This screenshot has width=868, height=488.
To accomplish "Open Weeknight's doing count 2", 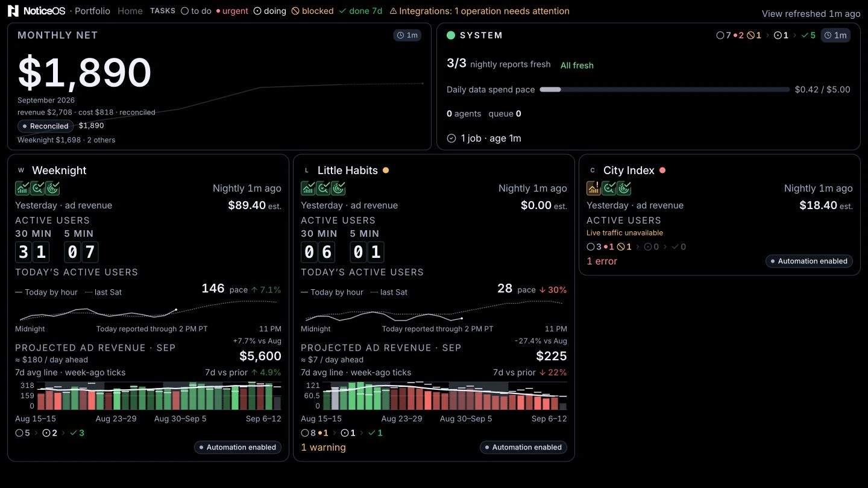I will click(x=49, y=433).
